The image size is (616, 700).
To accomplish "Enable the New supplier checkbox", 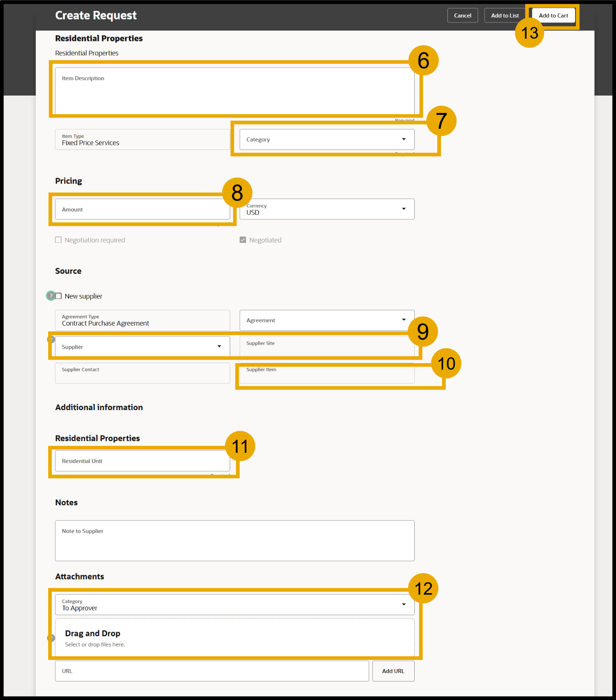I will click(x=59, y=296).
